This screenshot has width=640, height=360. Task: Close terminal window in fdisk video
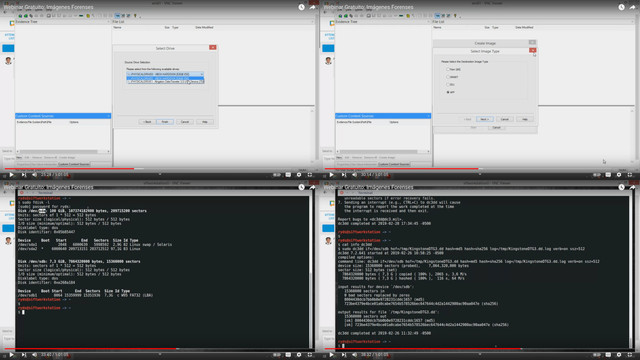coord(22,193)
